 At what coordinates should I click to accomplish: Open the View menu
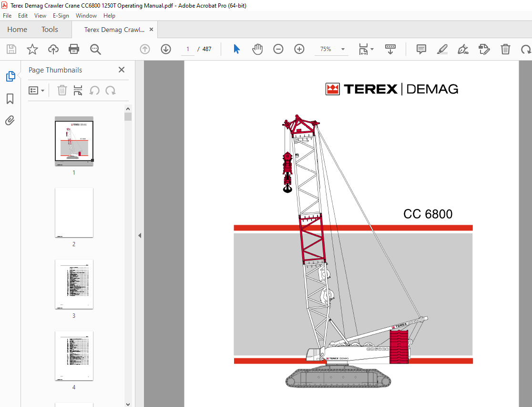(40, 16)
